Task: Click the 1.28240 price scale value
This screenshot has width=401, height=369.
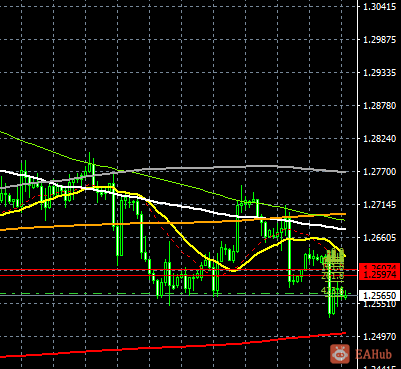Action: click(379, 139)
